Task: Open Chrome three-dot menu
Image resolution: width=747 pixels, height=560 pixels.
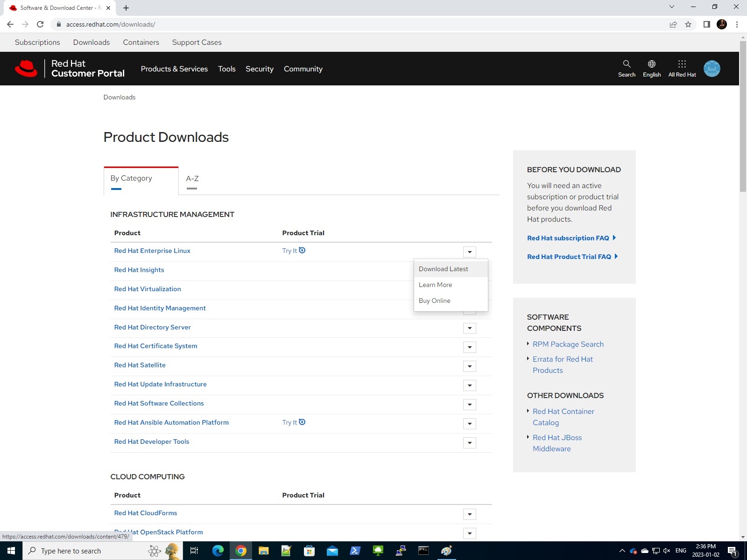Action: [x=737, y=24]
